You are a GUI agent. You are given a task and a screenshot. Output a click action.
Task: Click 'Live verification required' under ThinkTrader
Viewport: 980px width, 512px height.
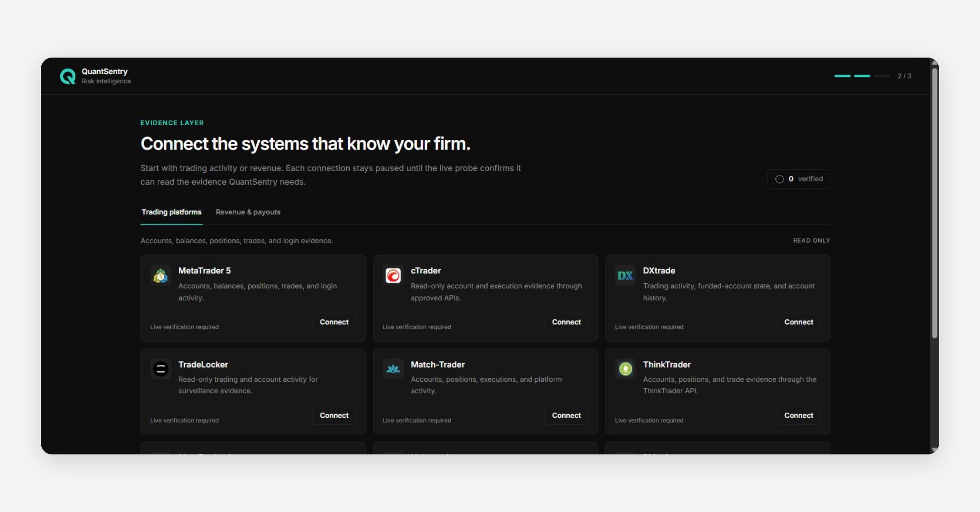click(649, 421)
